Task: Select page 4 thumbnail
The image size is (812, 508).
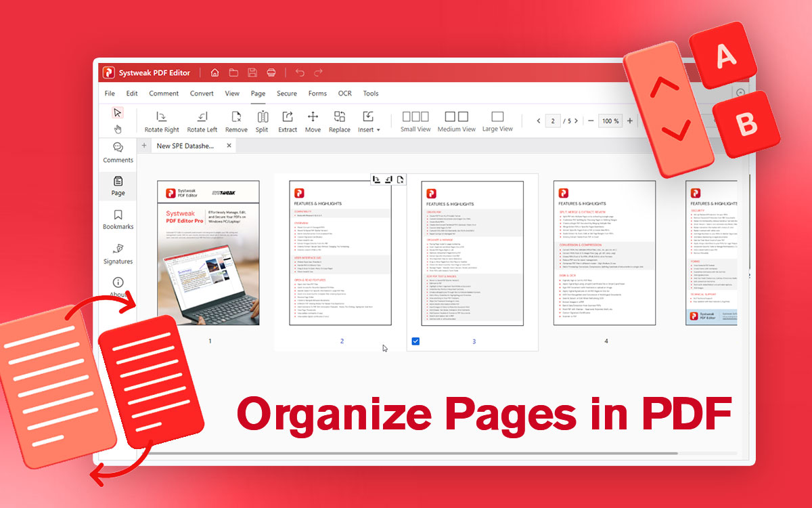Action: click(605, 253)
